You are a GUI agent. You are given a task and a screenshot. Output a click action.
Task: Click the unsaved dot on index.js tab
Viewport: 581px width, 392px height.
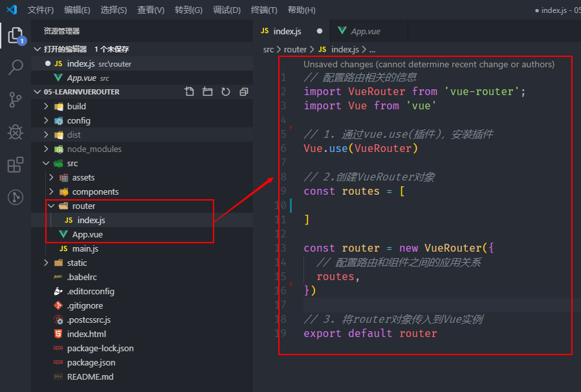[320, 31]
